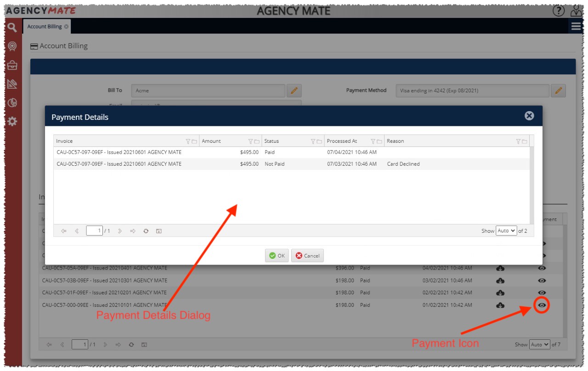Image resolution: width=588 pixels, height=371 pixels.
Task: Click export icon in background invoices pager
Action: [x=144, y=344]
